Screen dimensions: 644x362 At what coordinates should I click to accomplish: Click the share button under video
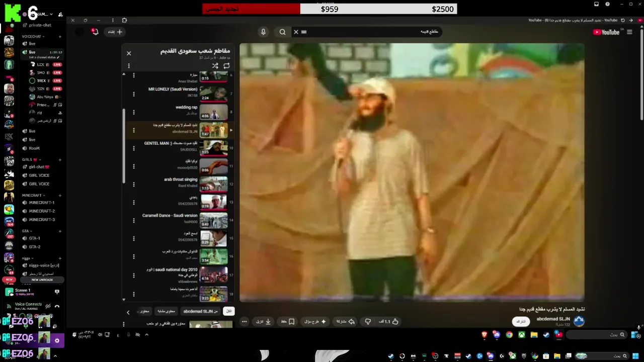click(x=345, y=321)
